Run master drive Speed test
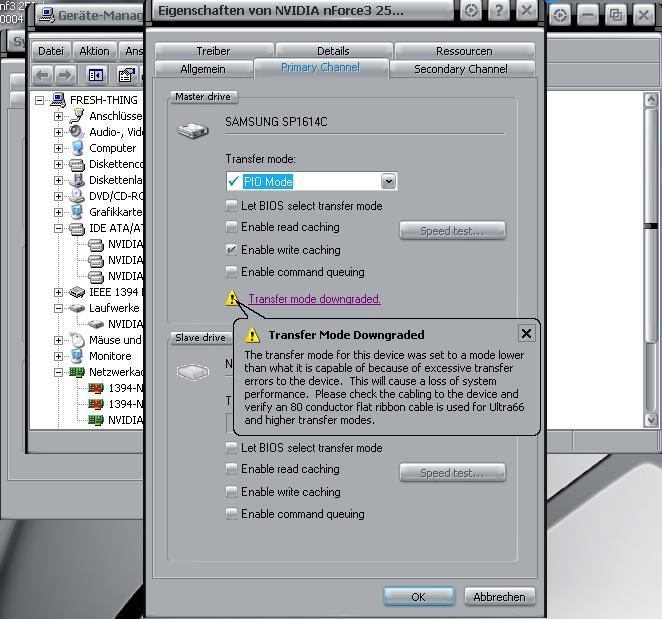The height and width of the screenshot is (619, 662). [452, 231]
